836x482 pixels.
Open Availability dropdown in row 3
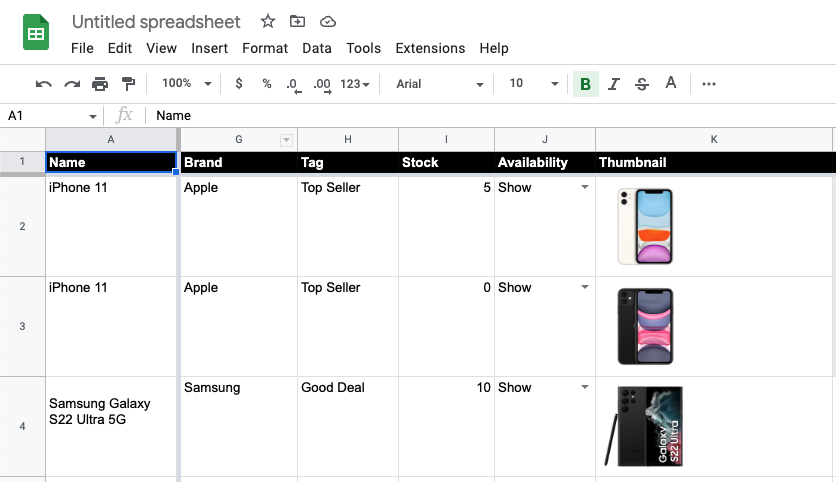pos(585,287)
